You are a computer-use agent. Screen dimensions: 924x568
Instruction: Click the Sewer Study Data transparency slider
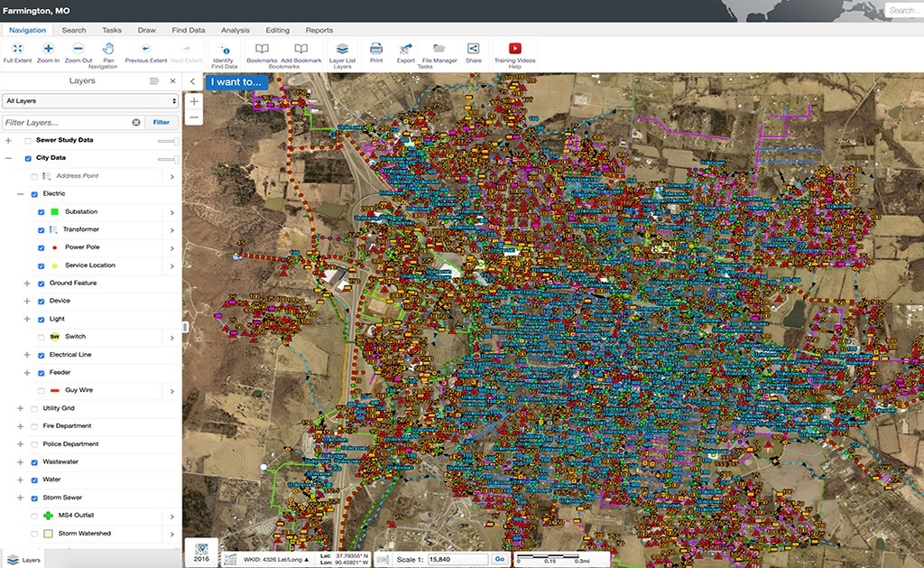[x=168, y=141]
